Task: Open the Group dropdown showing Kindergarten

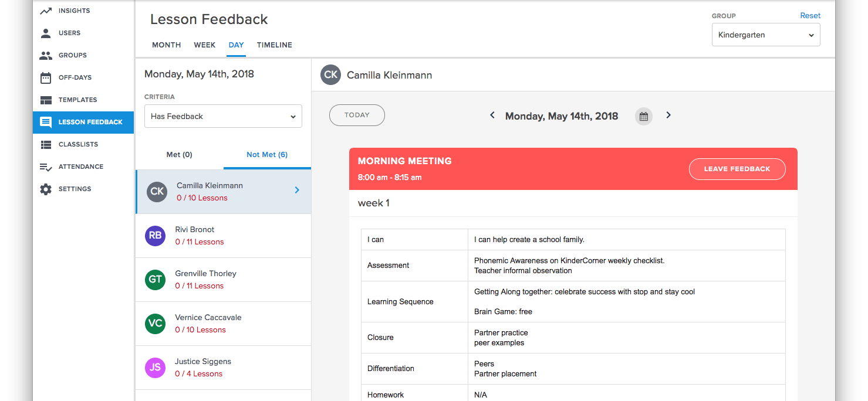Action: pos(766,35)
